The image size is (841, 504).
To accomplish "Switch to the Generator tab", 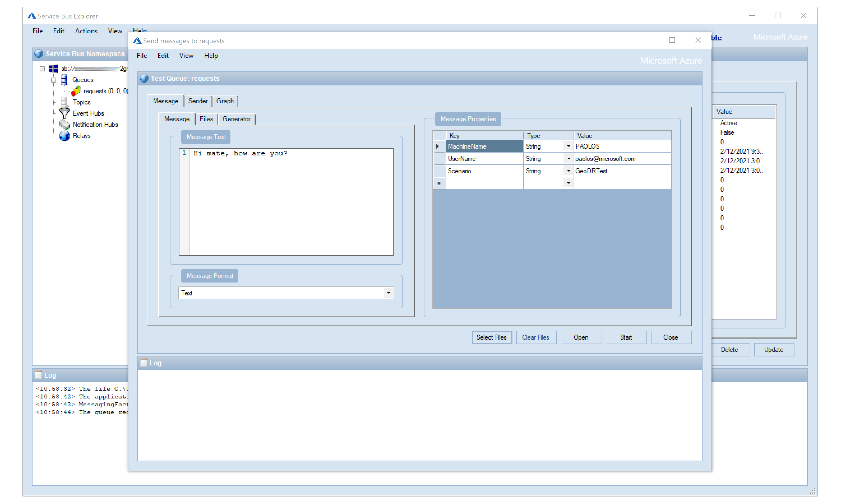I will click(236, 119).
